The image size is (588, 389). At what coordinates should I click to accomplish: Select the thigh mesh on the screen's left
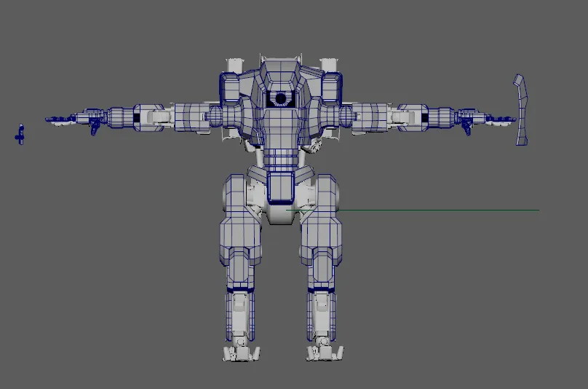[240, 219]
